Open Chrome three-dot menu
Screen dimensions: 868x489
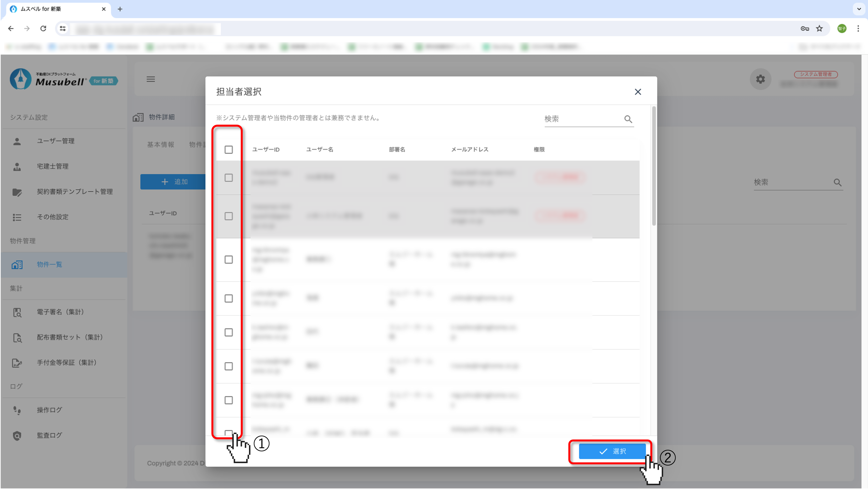[x=858, y=29]
